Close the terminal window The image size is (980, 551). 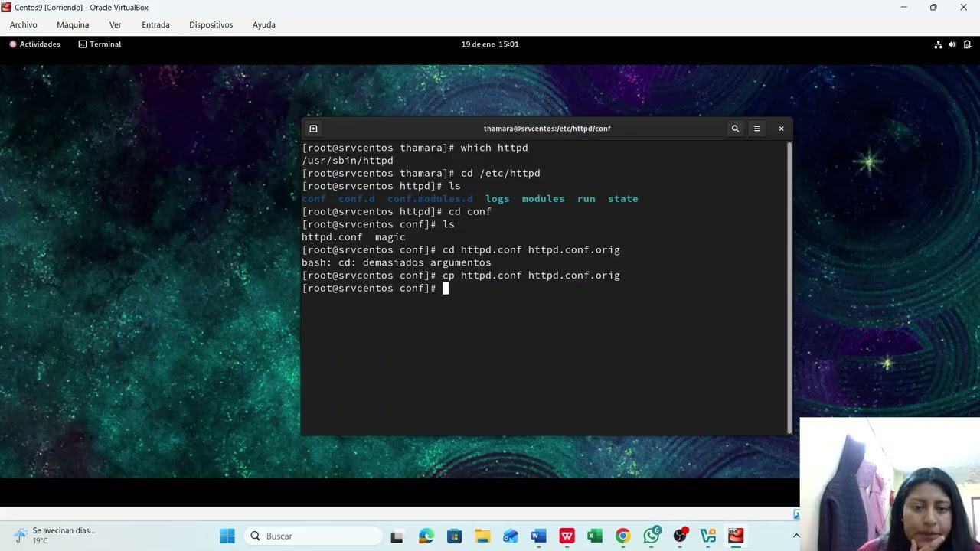click(781, 129)
